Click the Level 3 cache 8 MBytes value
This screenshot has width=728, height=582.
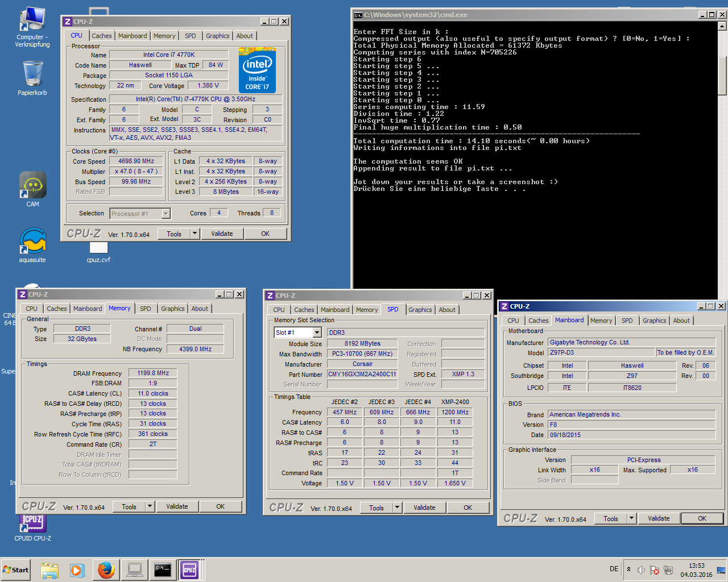coord(226,192)
